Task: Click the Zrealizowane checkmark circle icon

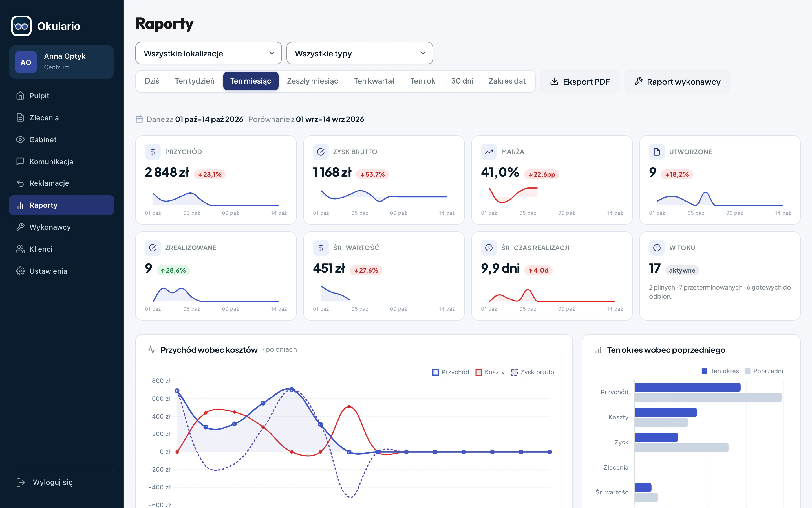Action: tap(153, 248)
